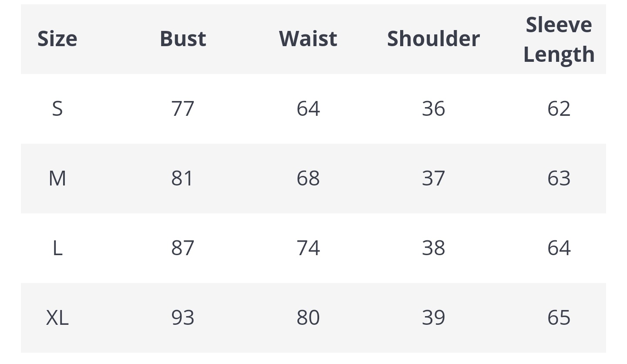Click sleeve length 65 for size XL
The image size is (627, 364).
tap(559, 318)
